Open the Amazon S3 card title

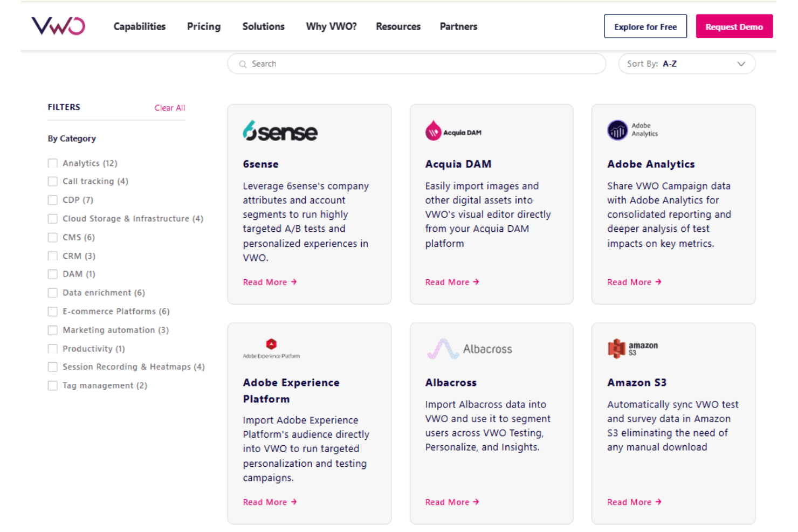pos(637,382)
